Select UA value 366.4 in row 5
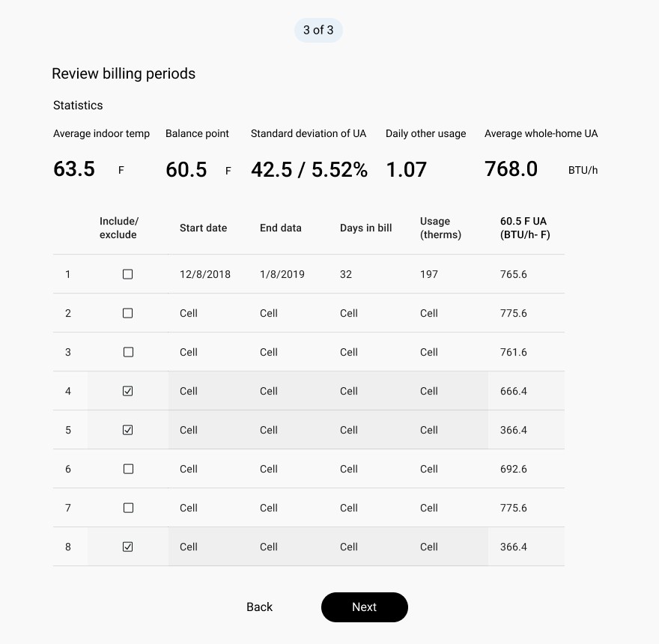 click(513, 430)
